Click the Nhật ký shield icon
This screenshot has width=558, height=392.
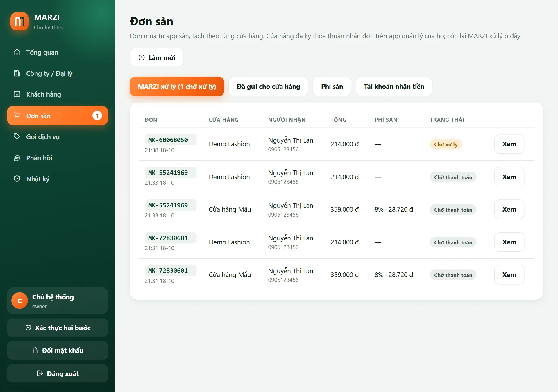click(17, 179)
